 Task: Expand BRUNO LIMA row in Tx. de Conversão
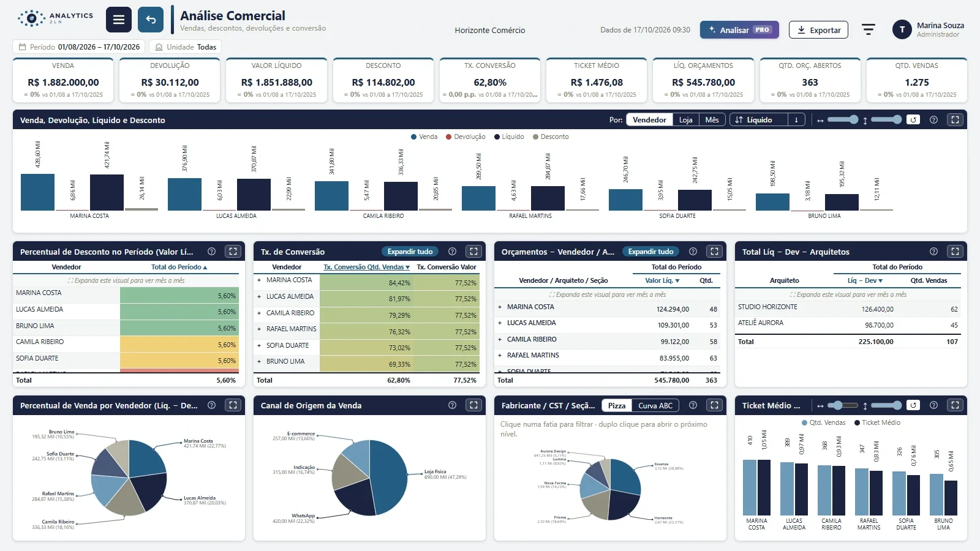point(259,362)
